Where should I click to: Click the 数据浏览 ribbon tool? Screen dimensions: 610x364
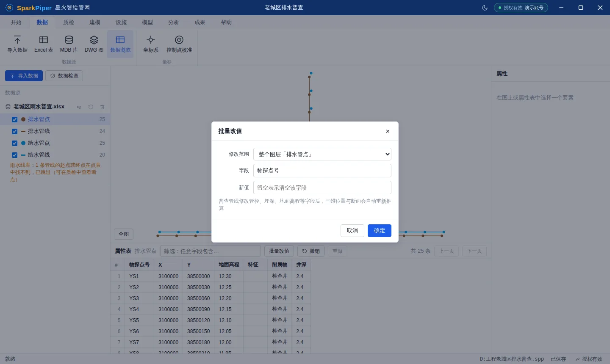[x=120, y=44]
